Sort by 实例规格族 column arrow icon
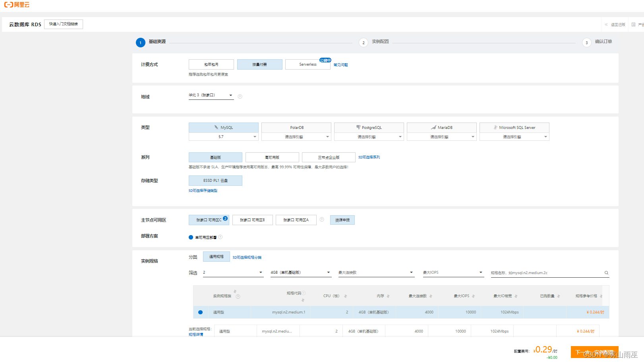The image size is (644, 362). pyautogui.click(x=235, y=292)
